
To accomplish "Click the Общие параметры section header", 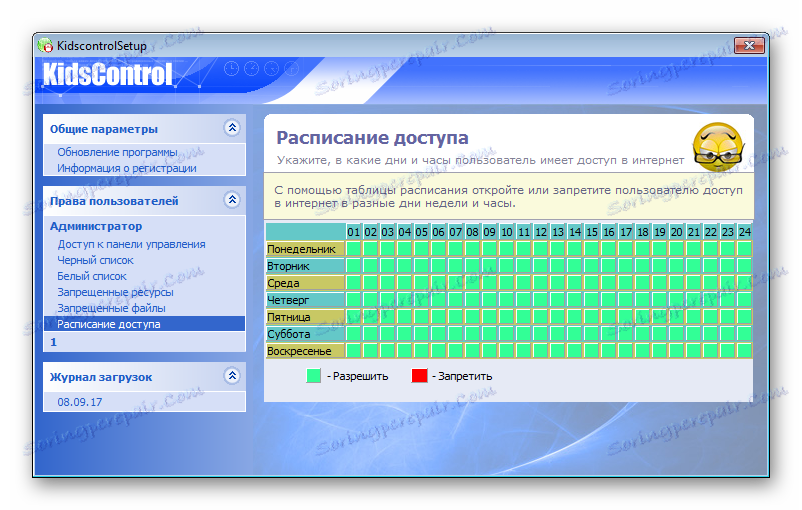I will [x=144, y=128].
